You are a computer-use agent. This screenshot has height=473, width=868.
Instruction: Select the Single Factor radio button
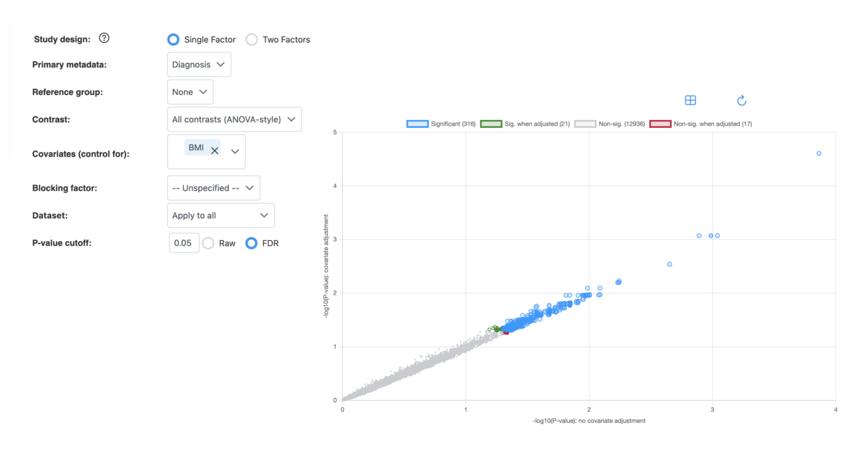[x=173, y=39]
